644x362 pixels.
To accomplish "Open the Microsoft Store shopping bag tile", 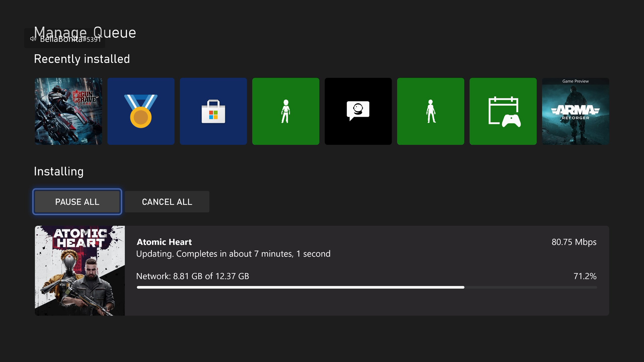I will (x=213, y=111).
